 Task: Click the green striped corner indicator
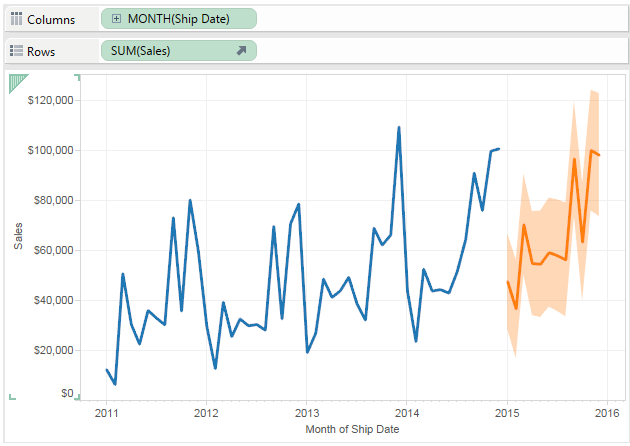pyautogui.click(x=15, y=83)
